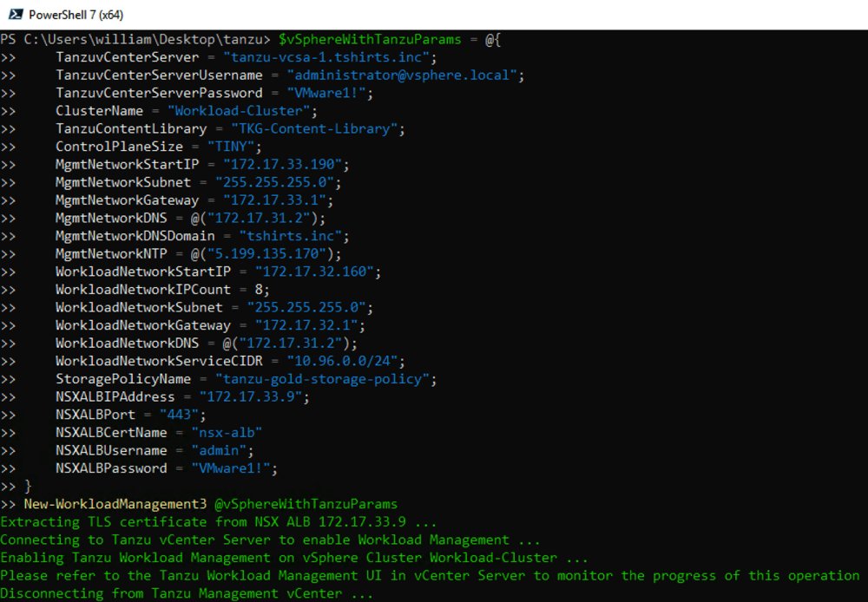Click the "Workload-Cluster" ClusterName value
This screenshot has height=602, width=868.
click(x=239, y=111)
